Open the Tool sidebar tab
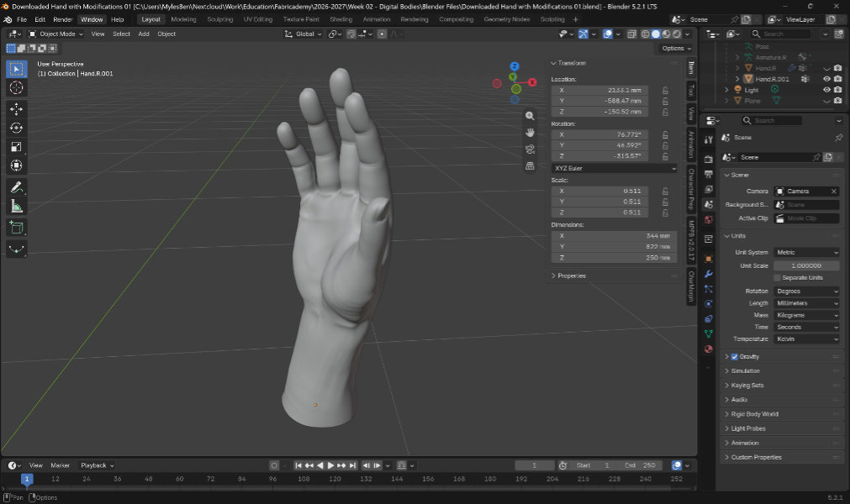The image size is (850, 504). [x=691, y=89]
